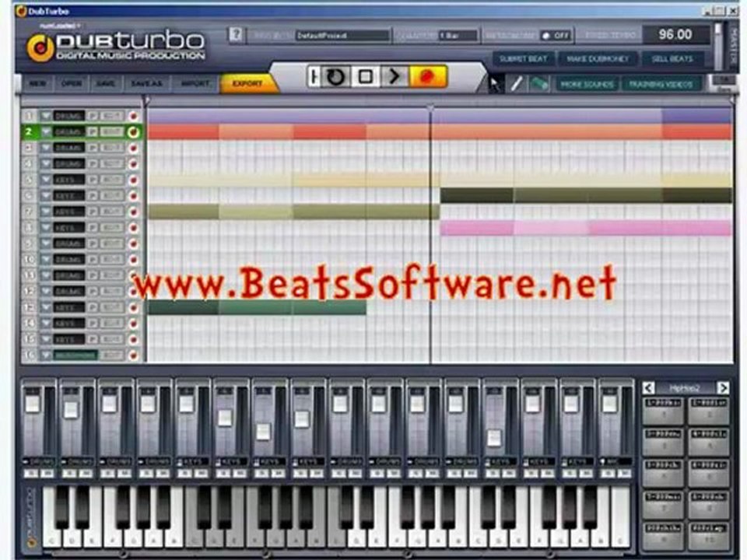
Task: Click the EDIT button on track 2
Action: coord(111,132)
